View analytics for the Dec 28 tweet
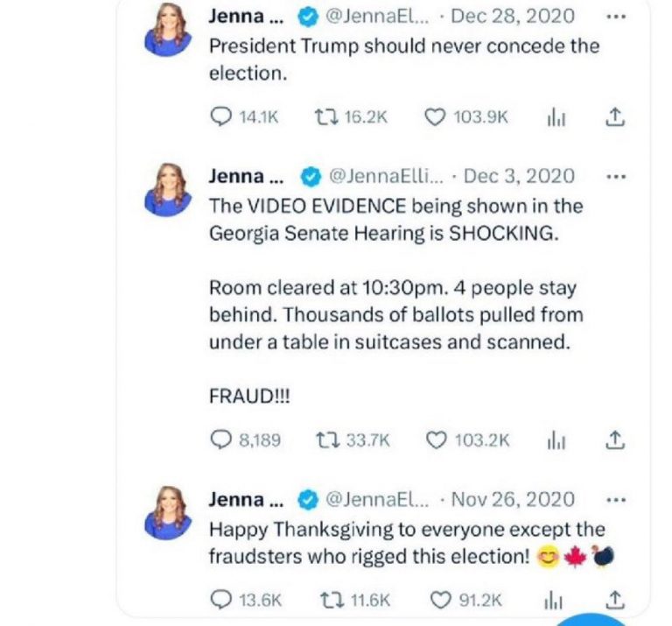 556,117
